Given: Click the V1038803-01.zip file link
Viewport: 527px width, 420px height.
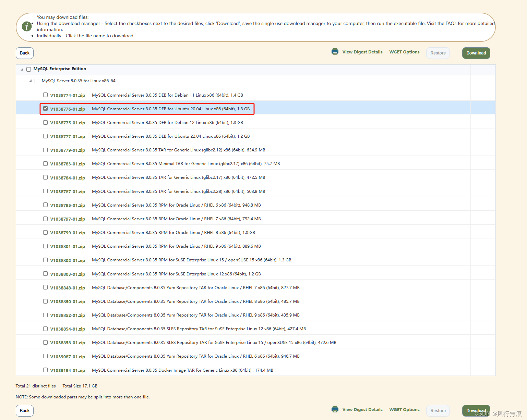Looking at the screenshot, I should [x=68, y=274].
